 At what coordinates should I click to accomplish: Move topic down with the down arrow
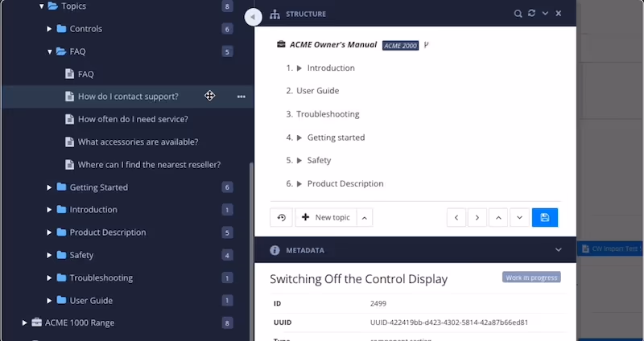point(519,217)
